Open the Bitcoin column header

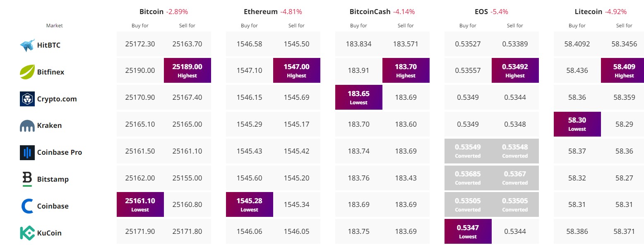point(151,12)
